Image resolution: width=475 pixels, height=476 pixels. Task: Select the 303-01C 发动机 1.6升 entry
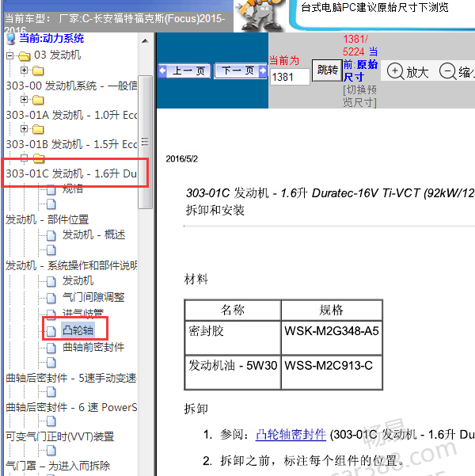71,173
